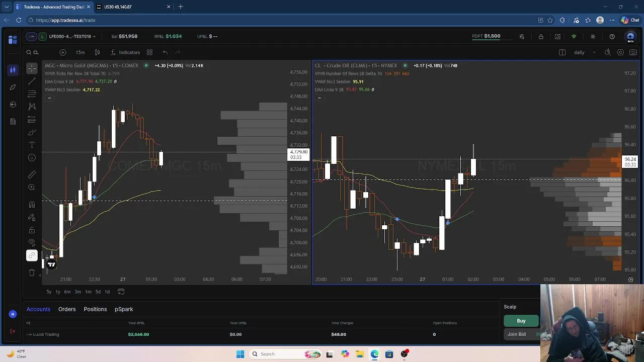Take chart snapshot with camera icon
Image resolution: width=644 pixels, height=362 pixels.
633,52
